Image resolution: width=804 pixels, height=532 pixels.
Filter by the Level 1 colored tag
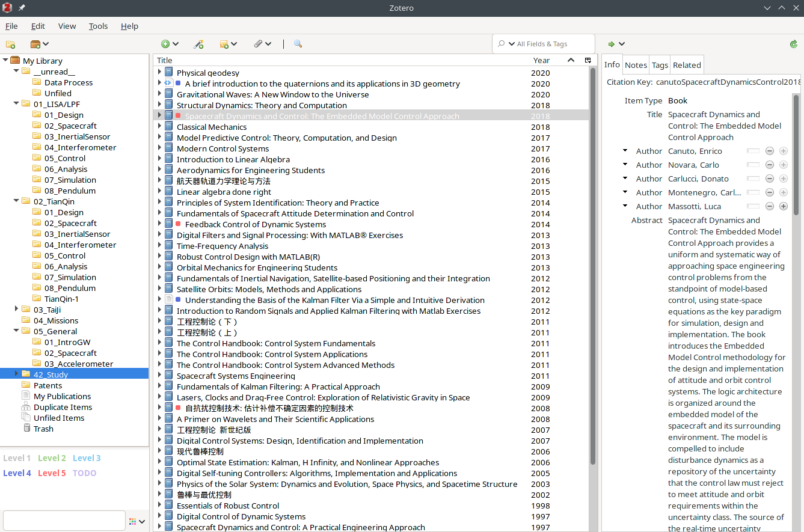[17, 458]
